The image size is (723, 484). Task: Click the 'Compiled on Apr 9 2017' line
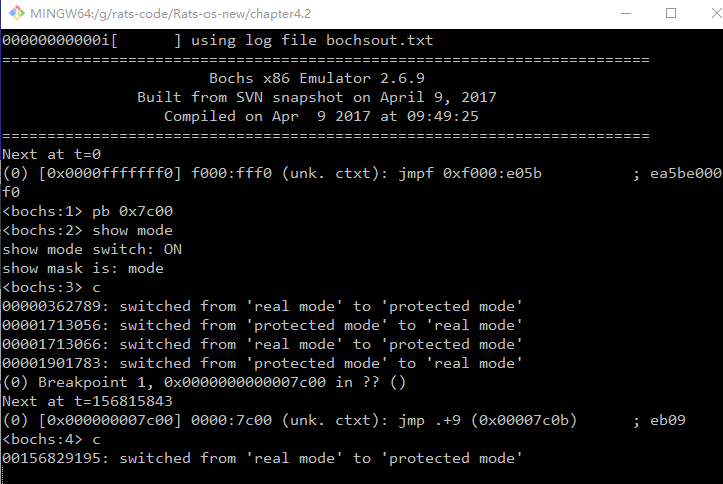click(x=321, y=116)
